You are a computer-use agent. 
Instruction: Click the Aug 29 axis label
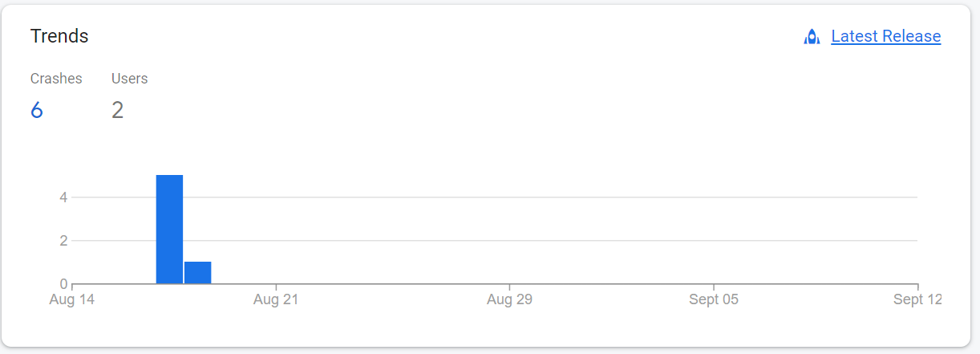pos(510,300)
